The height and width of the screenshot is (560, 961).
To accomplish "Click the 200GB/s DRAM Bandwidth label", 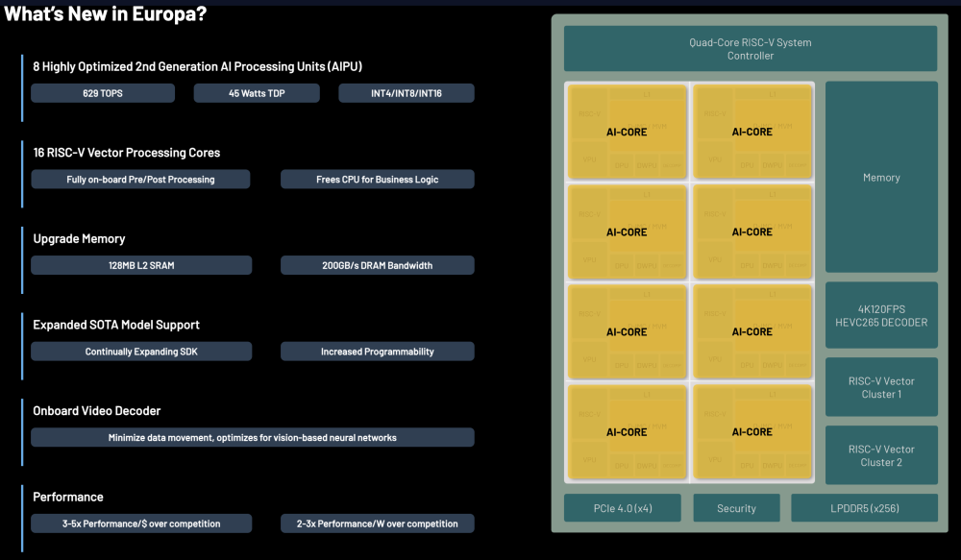I will (377, 265).
